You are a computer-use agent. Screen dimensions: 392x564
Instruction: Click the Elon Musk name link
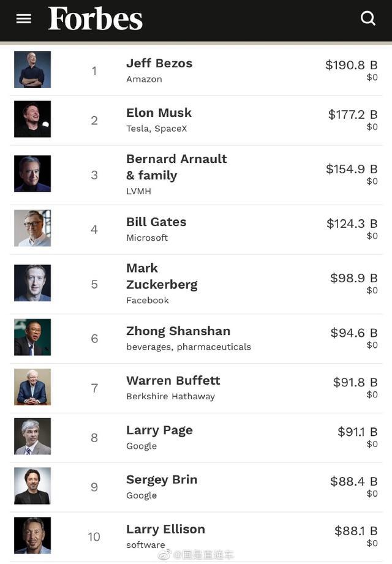159,113
